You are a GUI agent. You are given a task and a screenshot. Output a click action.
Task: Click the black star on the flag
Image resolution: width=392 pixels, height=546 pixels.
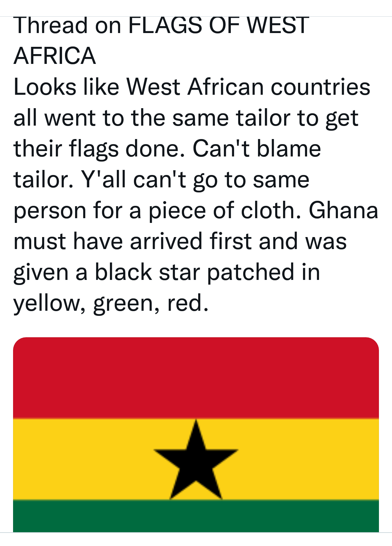196,459
